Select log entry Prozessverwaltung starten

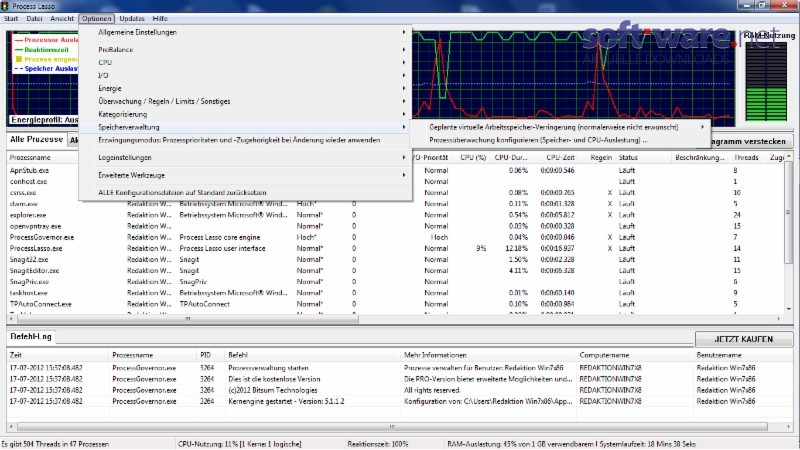[399, 368]
